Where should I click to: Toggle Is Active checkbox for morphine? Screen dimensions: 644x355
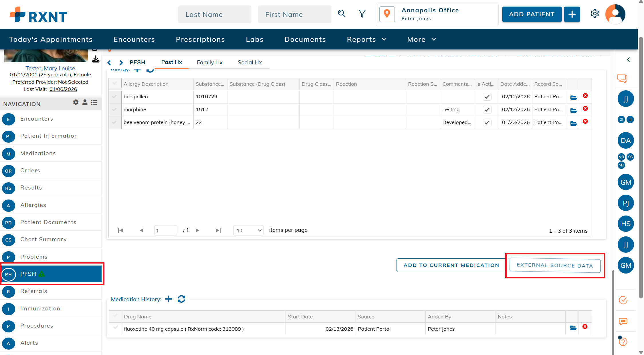487,110
